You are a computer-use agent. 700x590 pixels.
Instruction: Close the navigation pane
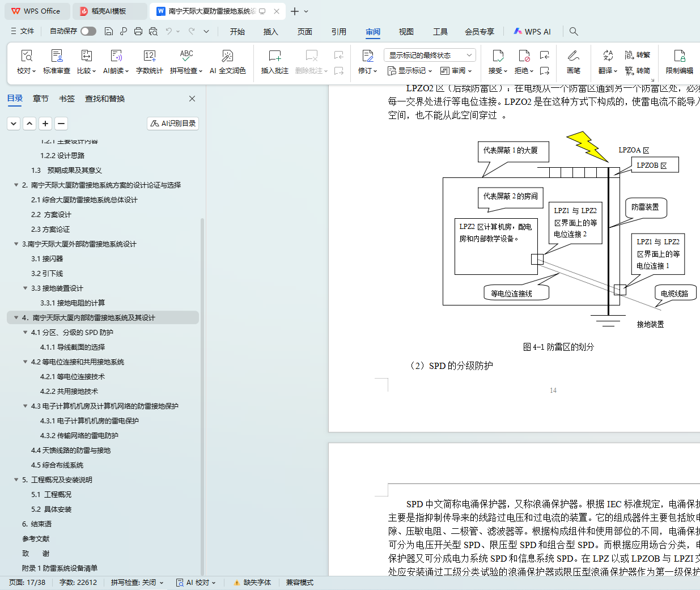tap(192, 99)
